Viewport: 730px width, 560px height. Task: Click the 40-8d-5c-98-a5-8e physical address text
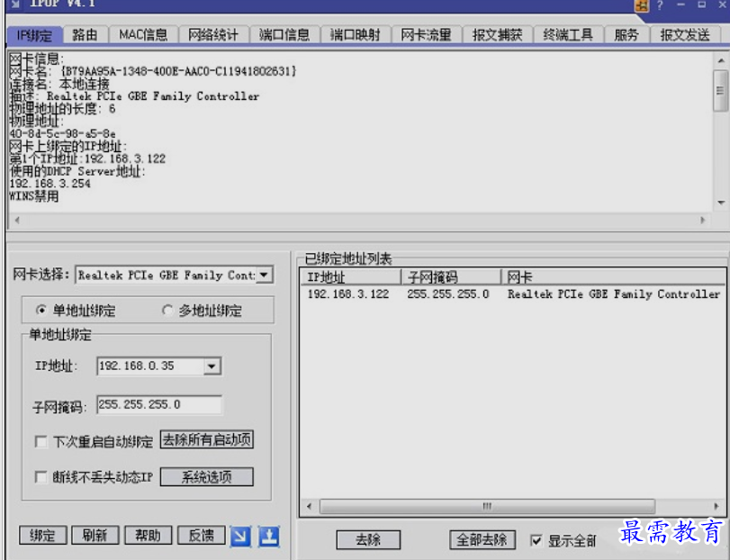(x=62, y=134)
